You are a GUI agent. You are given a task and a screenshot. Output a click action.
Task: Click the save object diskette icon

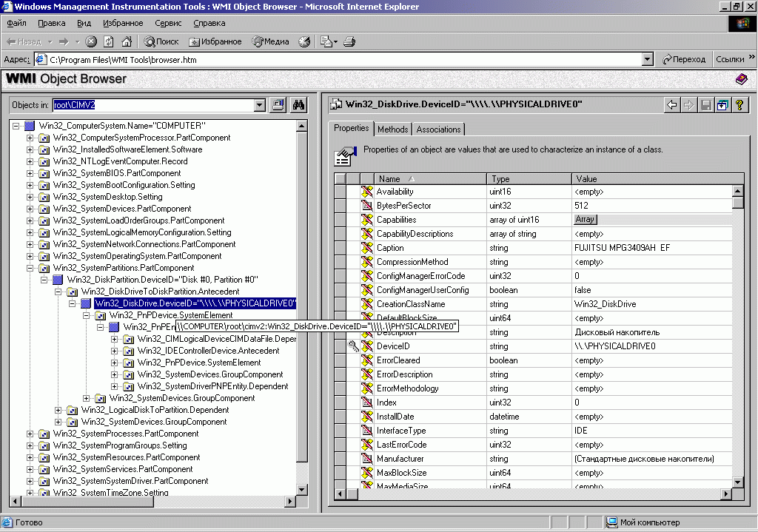point(705,104)
